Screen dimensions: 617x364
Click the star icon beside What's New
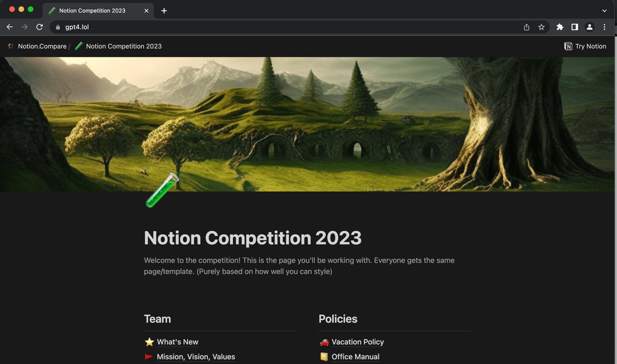149,342
